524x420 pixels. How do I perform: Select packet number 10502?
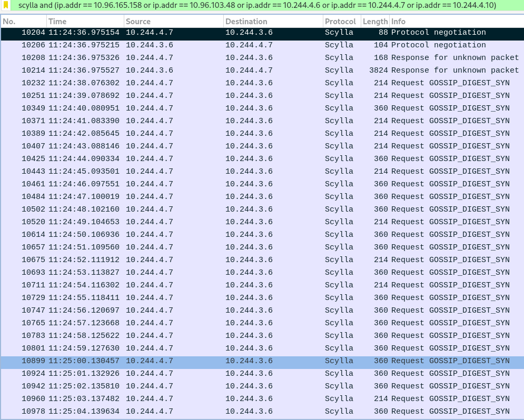[x=262, y=209]
